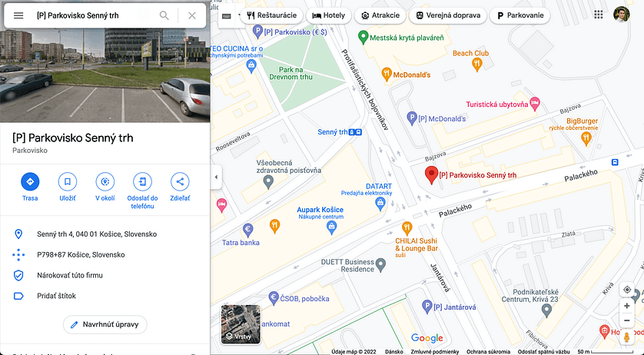Save place using Uložiť icon
644x355 pixels.
coord(68,181)
